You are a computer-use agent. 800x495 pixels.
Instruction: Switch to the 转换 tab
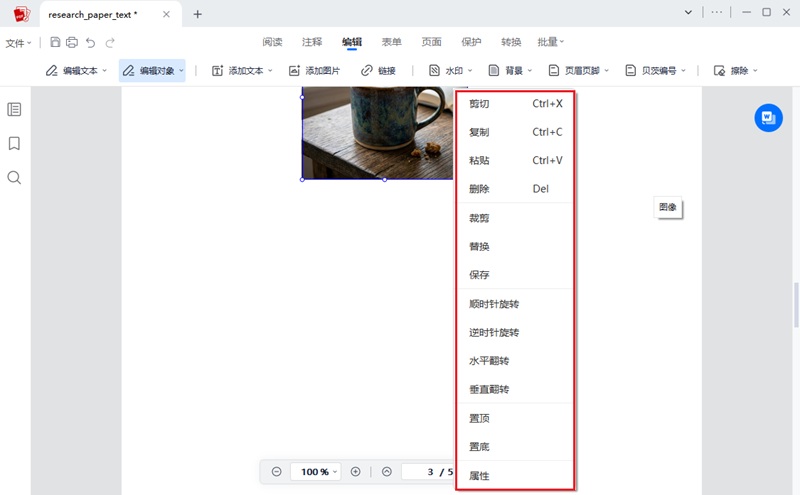click(x=511, y=42)
